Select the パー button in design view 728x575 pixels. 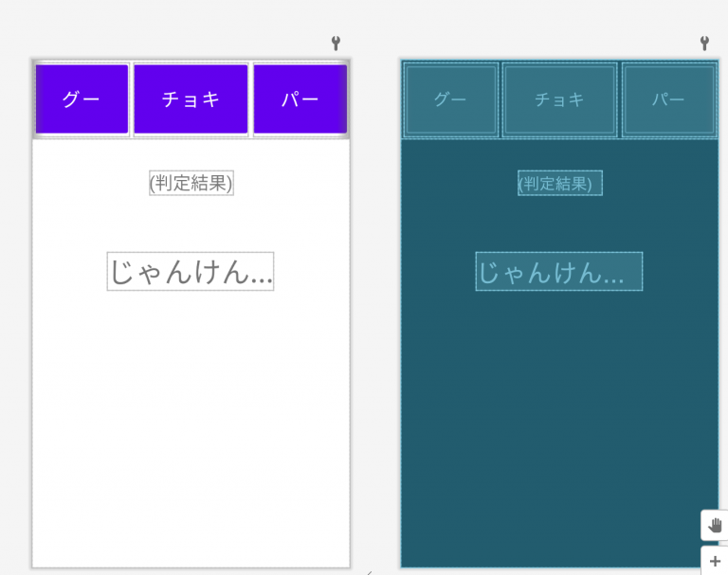click(300, 99)
